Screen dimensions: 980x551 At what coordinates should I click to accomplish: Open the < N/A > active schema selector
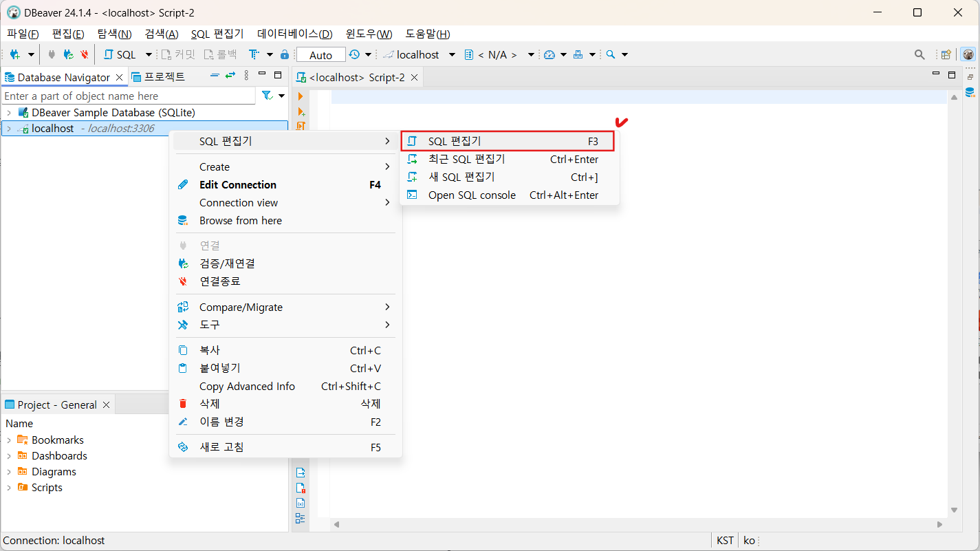499,54
